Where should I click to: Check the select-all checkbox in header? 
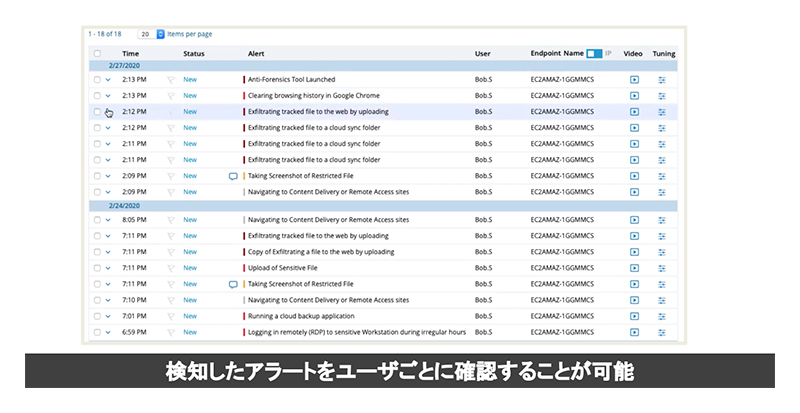[x=97, y=53]
